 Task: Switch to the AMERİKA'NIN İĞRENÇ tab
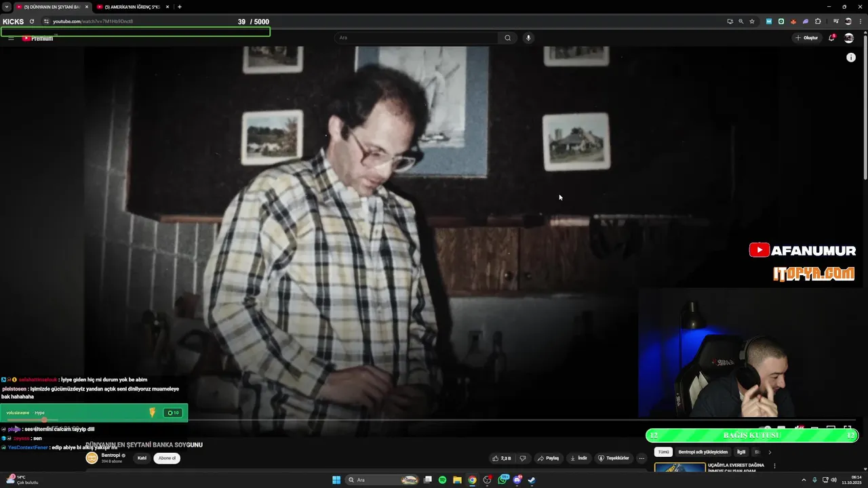point(133,7)
